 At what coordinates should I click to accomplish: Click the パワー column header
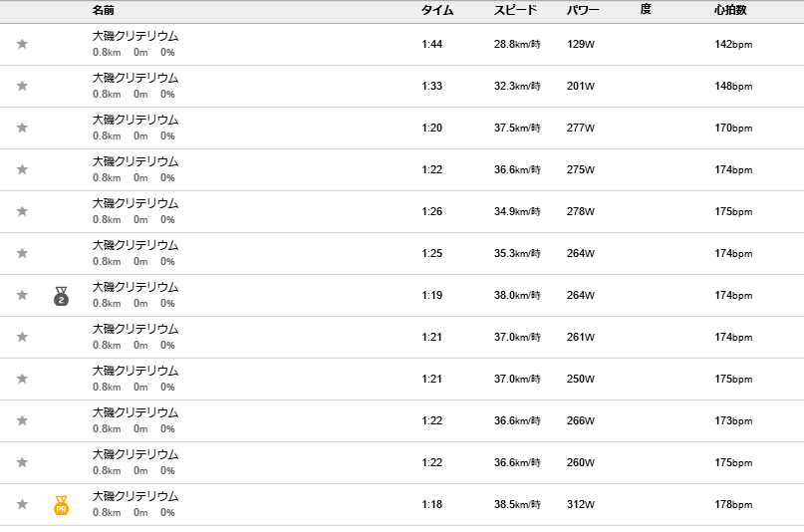tap(583, 10)
